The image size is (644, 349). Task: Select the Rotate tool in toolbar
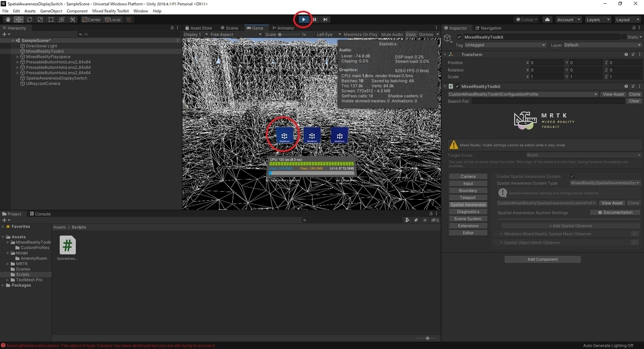pyautogui.click(x=29, y=20)
